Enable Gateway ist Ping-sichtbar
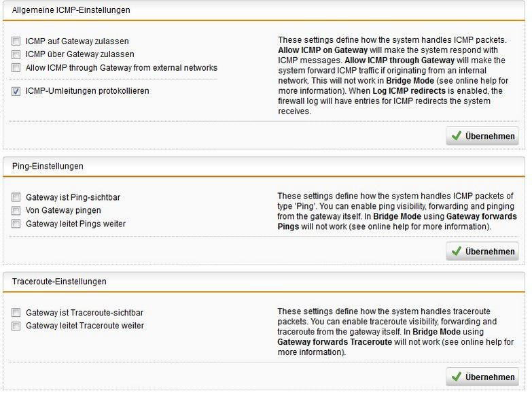 tap(16, 198)
